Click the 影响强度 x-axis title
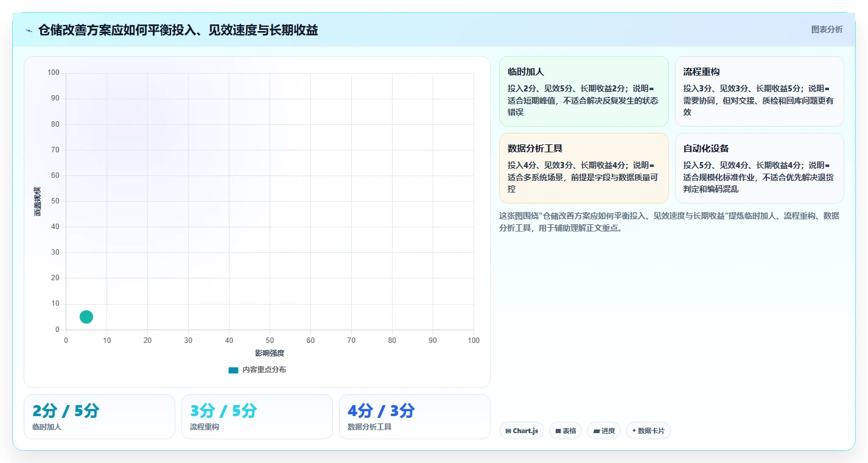The image size is (868, 463). pyautogui.click(x=270, y=353)
